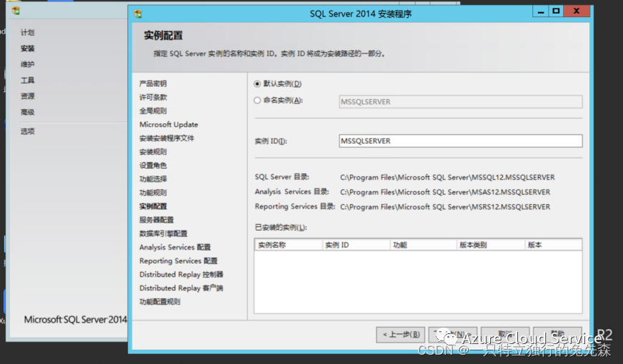Select the Reporting Services 配置 step

[x=179, y=261]
